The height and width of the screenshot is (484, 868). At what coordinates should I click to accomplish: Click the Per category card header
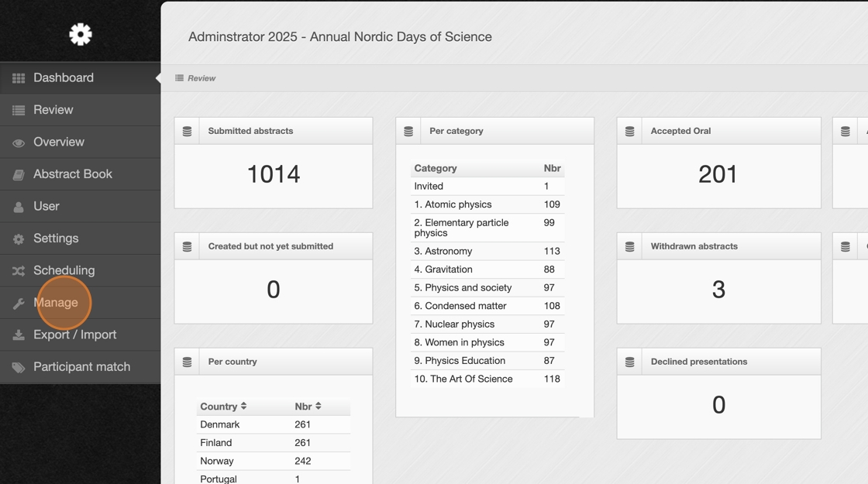pyautogui.click(x=495, y=131)
